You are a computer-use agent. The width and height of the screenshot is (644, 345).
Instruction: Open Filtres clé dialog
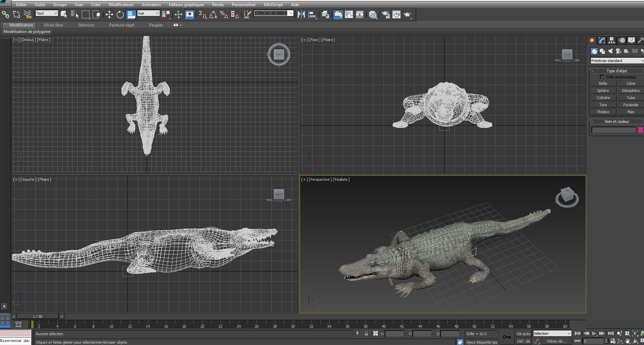[557, 341]
